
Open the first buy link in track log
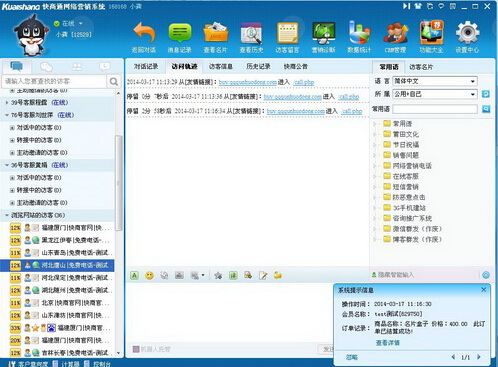tap(248, 82)
